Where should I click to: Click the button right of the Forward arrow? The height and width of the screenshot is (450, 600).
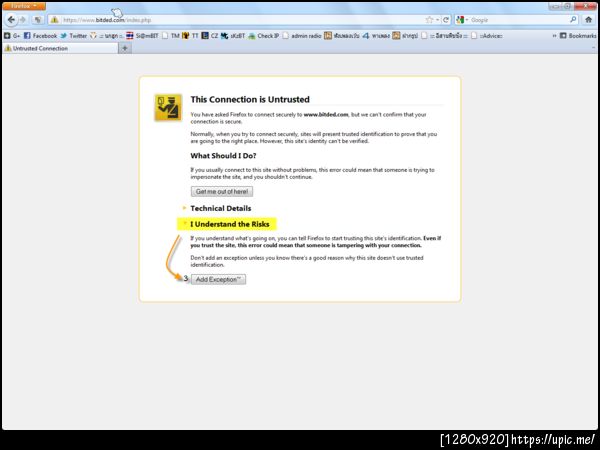38,20
